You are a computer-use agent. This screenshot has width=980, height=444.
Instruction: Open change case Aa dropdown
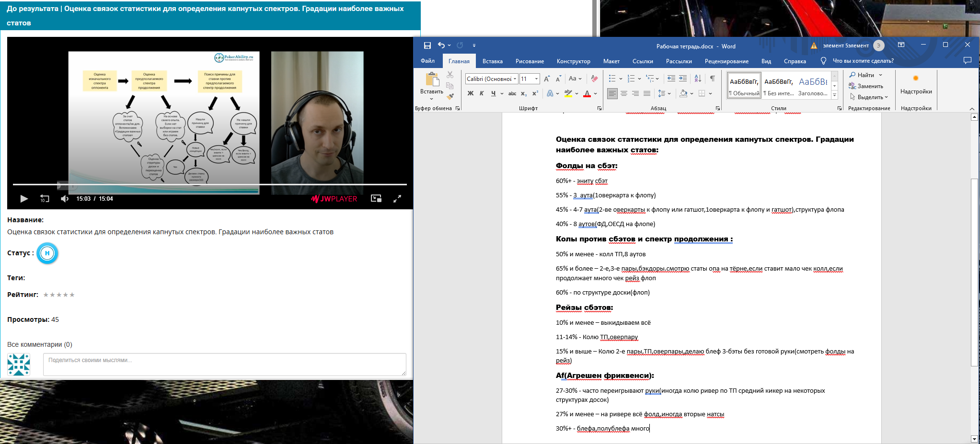575,79
